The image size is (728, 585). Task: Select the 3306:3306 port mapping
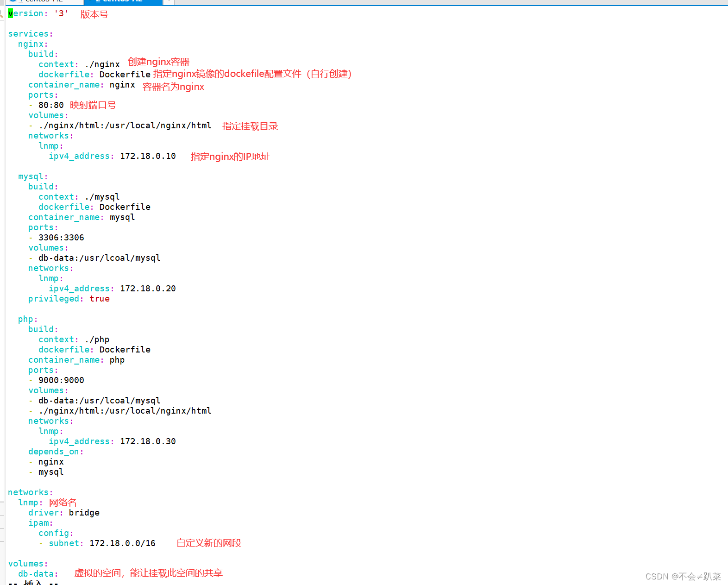click(x=61, y=238)
